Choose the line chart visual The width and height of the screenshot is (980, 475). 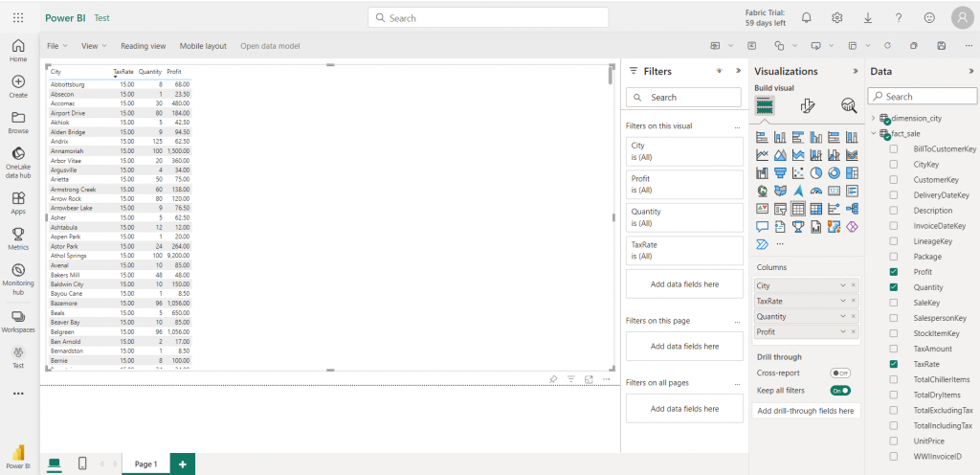pos(762,154)
